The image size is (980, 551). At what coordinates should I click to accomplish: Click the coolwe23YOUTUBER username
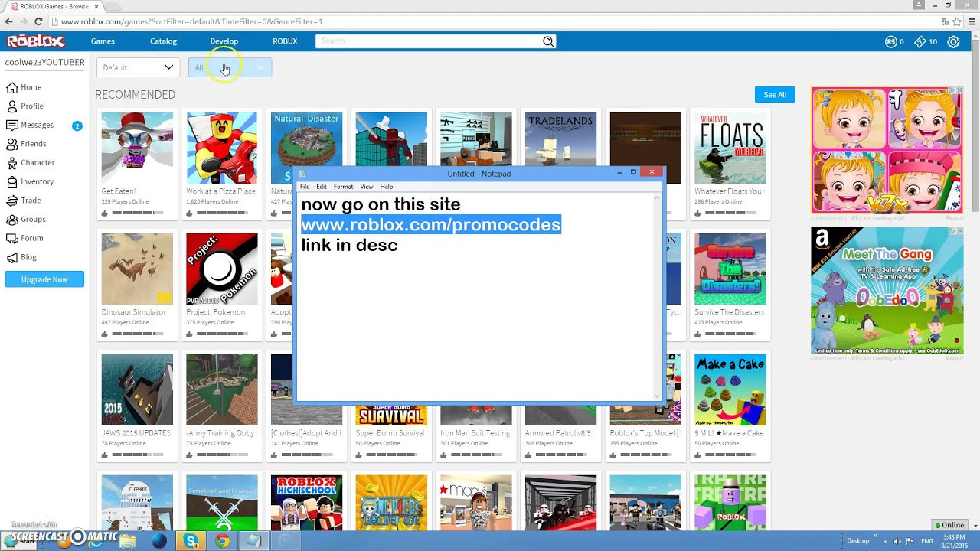(44, 63)
